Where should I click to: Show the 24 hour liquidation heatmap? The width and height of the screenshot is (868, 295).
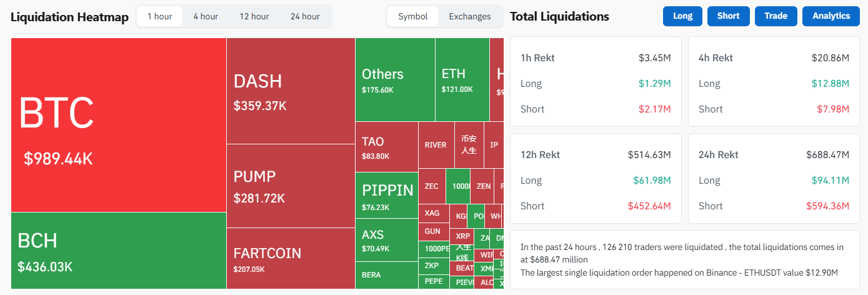[x=305, y=16]
